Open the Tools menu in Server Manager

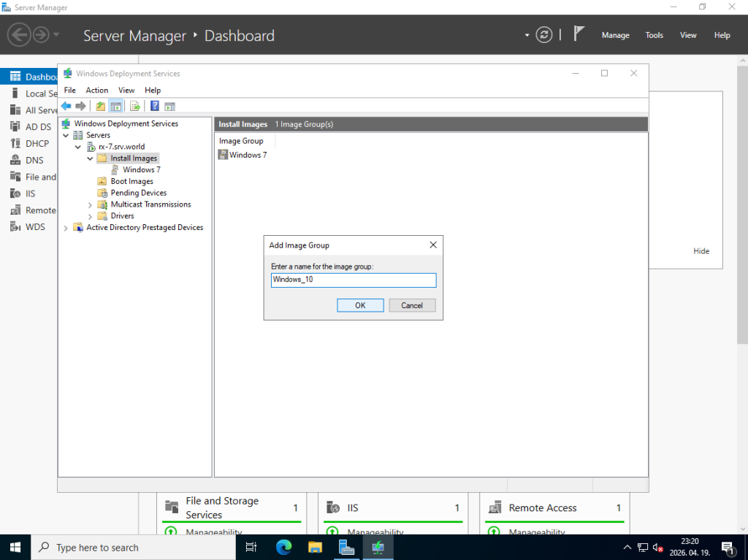tap(654, 35)
